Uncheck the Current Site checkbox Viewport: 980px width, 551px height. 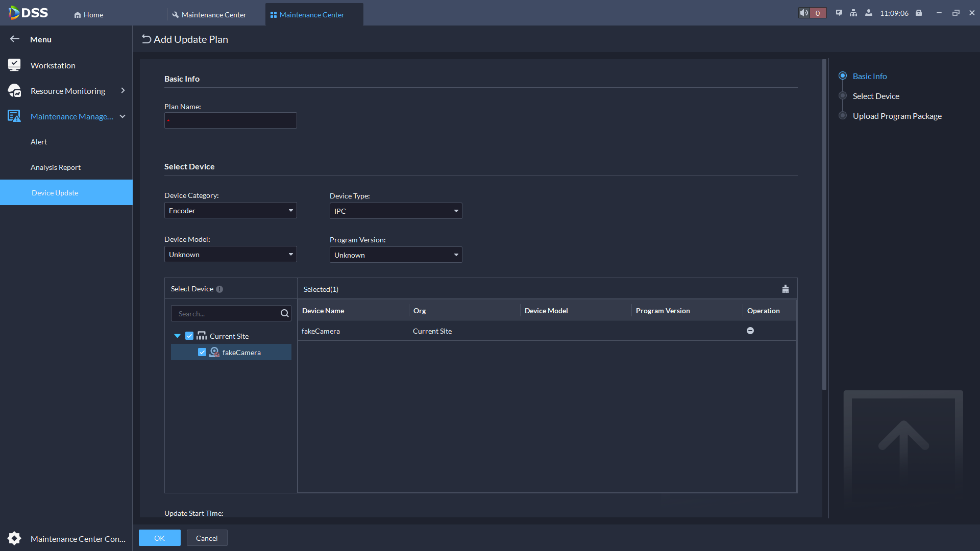189,336
